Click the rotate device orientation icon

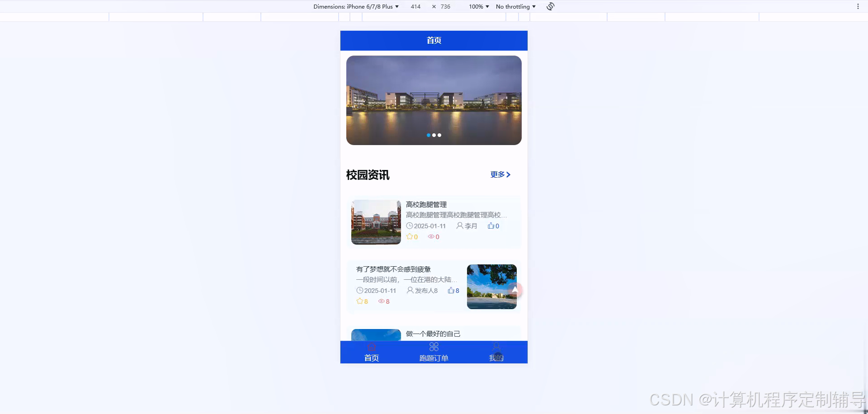(550, 6)
